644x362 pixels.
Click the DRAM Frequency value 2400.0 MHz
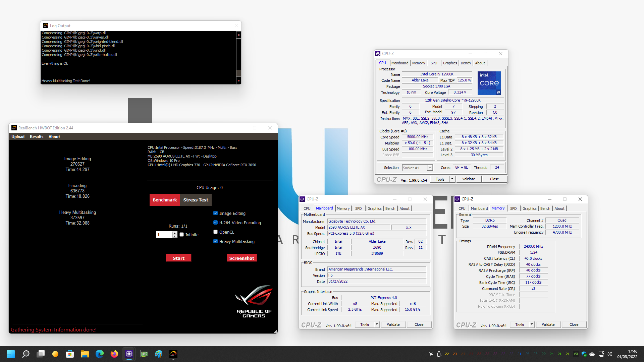pyautogui.click(x=533, y=246)
